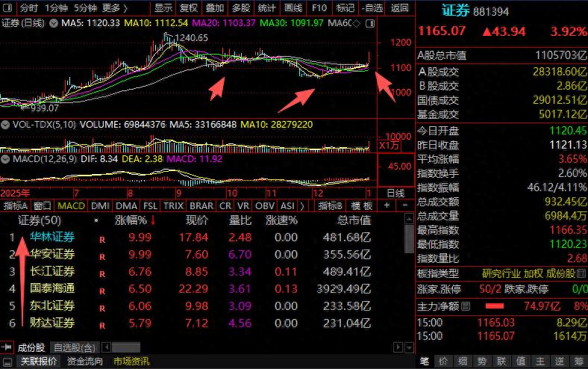Click the icon after 成份股 in 板指类型 row

click(581, 273)
